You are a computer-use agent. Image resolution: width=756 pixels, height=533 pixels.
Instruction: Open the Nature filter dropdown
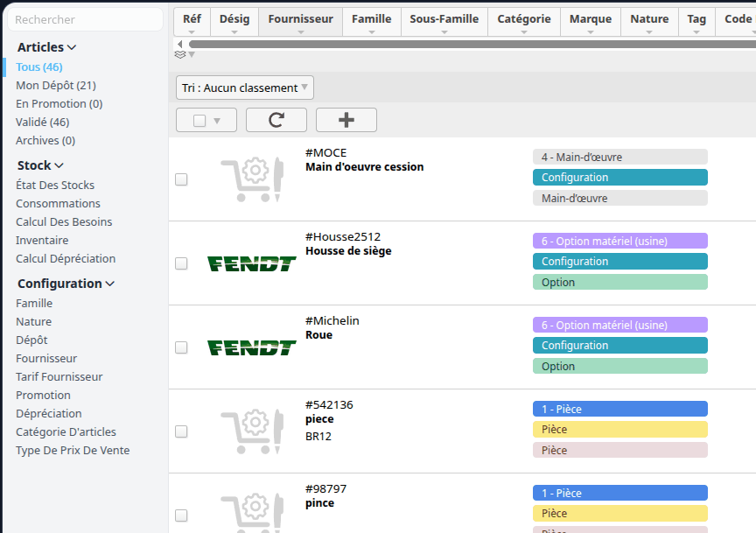649,22
